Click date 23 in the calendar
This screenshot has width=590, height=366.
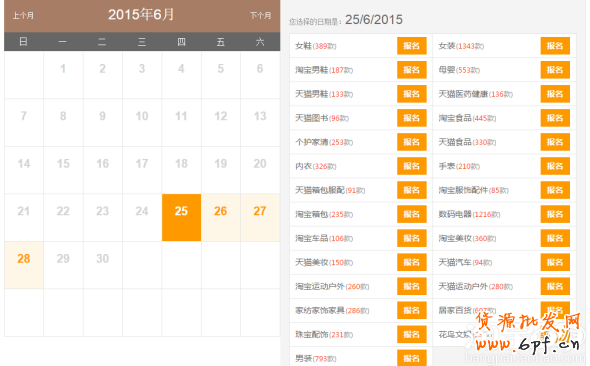[x=102, y=217]
